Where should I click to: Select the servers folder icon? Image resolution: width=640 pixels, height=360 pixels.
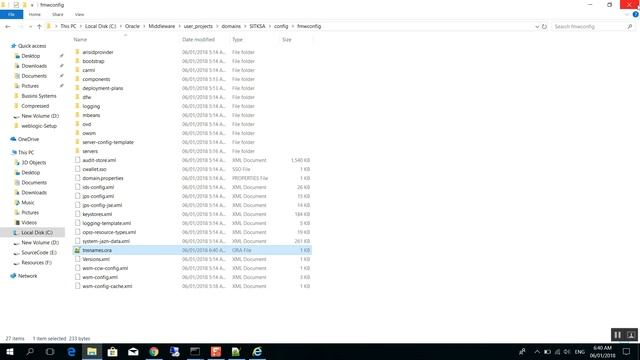click(x=77, y=151)
